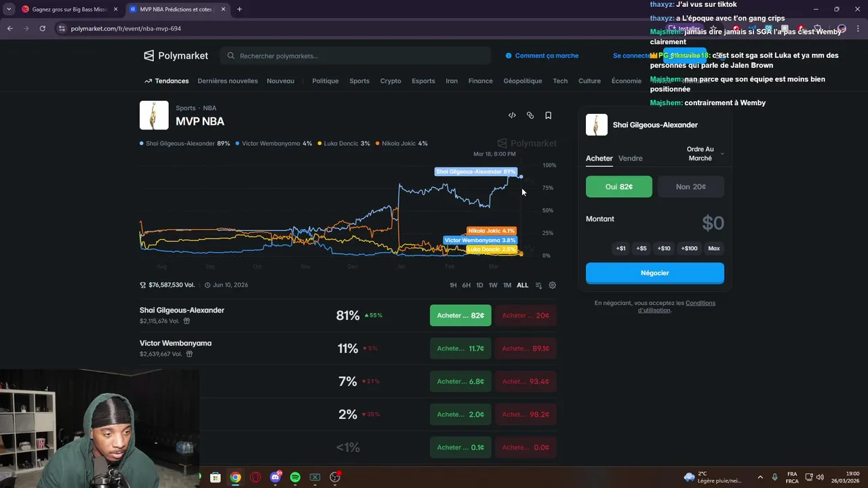Screen dimensions: 868x488
Task: Click the info icon beside Comment ça marche
Action: pyautogui.click(x=509, y=56)
